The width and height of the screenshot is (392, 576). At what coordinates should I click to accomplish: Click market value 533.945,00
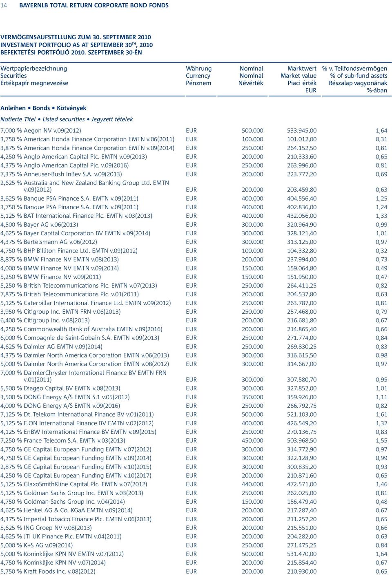tap(302, 131)
